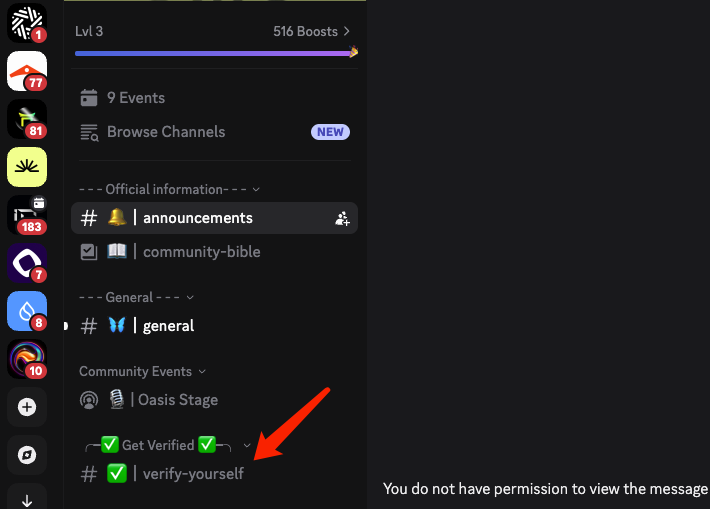Open the server with 81 notifications

click(27, 119)
